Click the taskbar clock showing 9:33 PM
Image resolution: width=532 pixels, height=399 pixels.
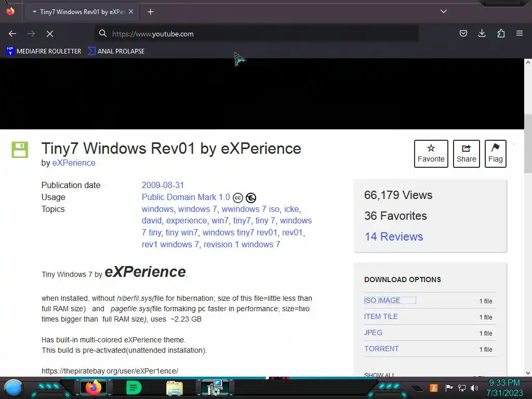pyautogui.click(x=504, y=388)
